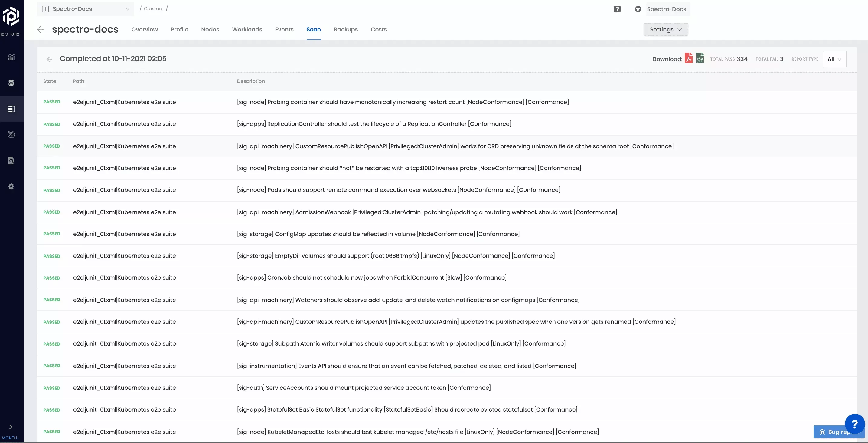The width and height of the screenshot is (868, 443).
Task: Click the back arrow beside spectro-docs
Action: tap(41, 29)
